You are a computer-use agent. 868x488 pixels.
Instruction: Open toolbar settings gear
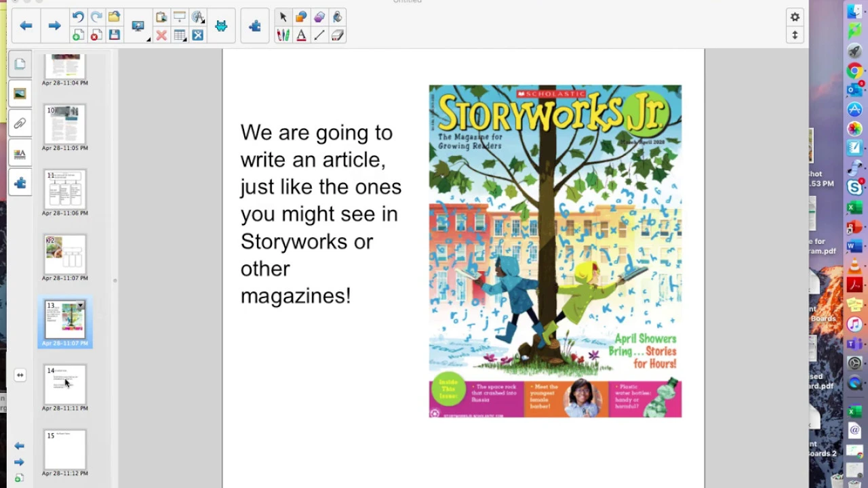pyautogui.click(x=795, y=17)
